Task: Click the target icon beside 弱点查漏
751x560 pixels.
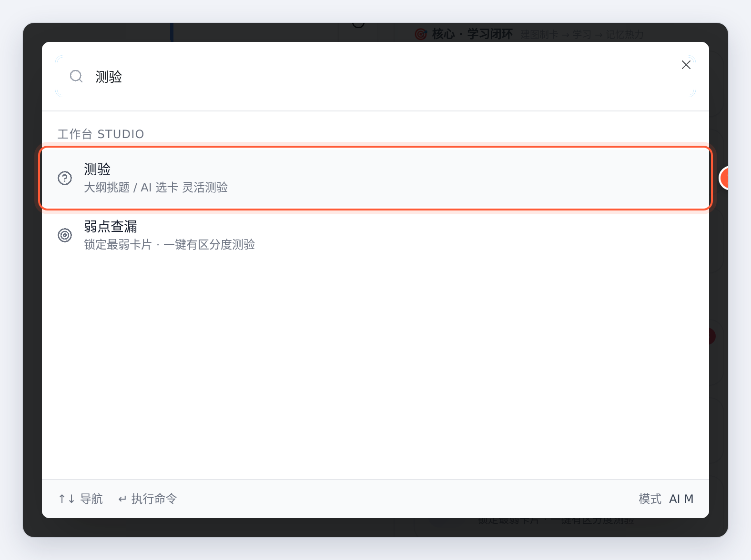Action: (65, 235)
